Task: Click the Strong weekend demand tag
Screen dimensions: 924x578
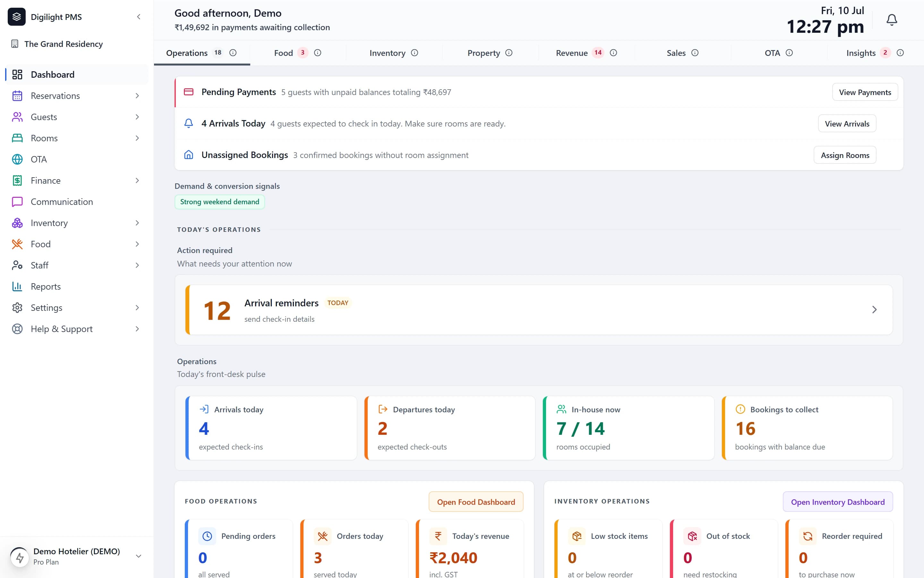Action: 219,202
